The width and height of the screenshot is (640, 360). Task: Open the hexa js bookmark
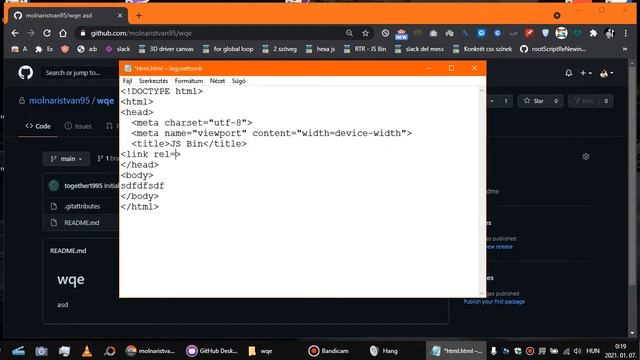click(x=320, y=49)
